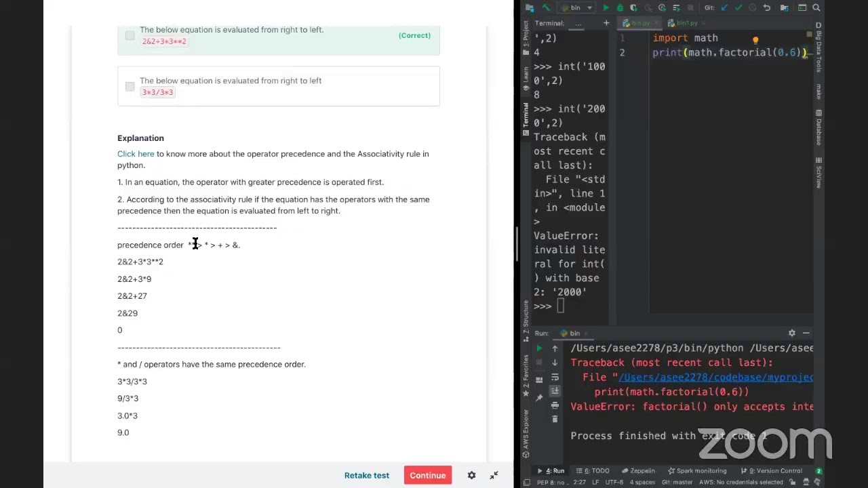Screen dimensions: 868x488
Task: Open 4 spaces indent selector
Action: [x=642, y=482]
